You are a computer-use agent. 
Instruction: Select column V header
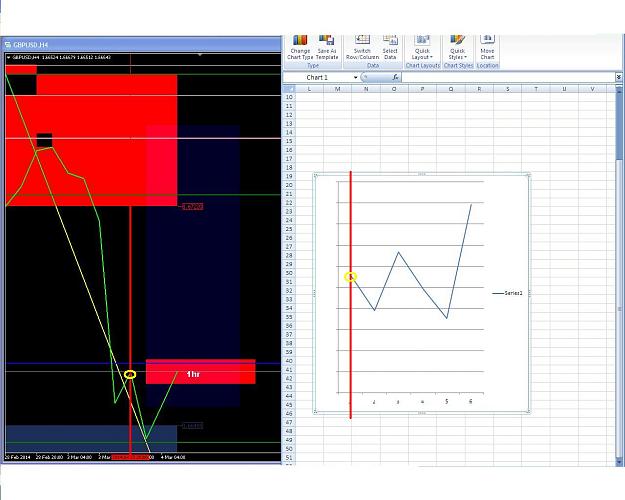tap(592, 89)
